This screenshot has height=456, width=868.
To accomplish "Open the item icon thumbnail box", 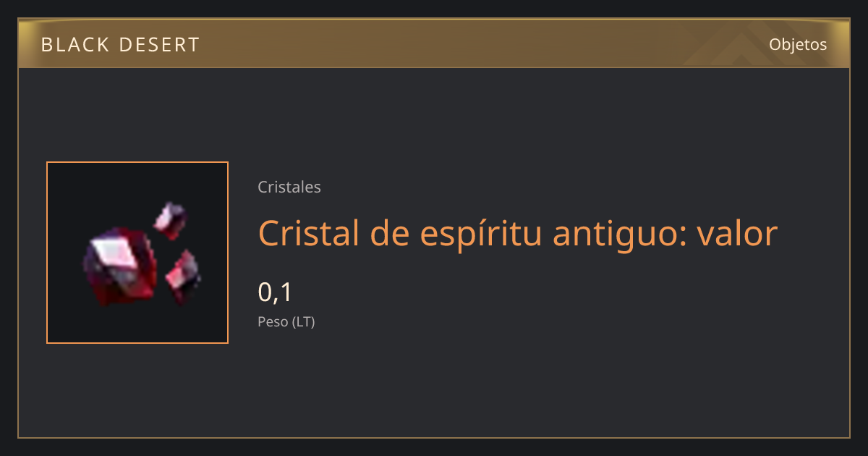I will (137, 253).
